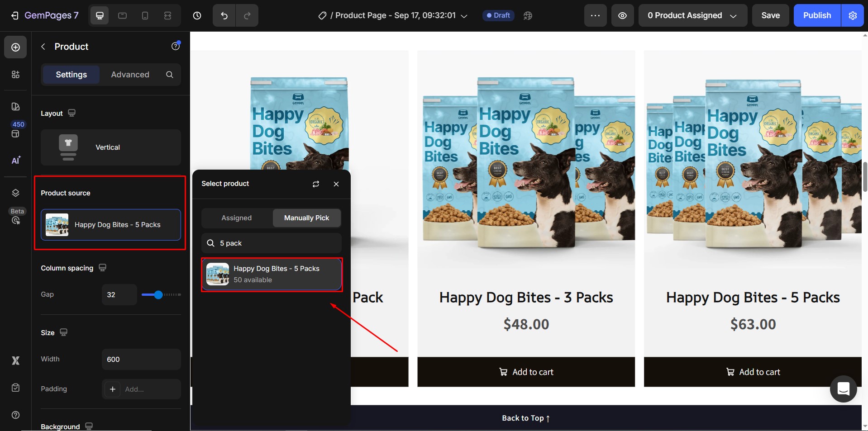Click the Happy Dog Bites - 3 Packs title

(x=526, y=298)
